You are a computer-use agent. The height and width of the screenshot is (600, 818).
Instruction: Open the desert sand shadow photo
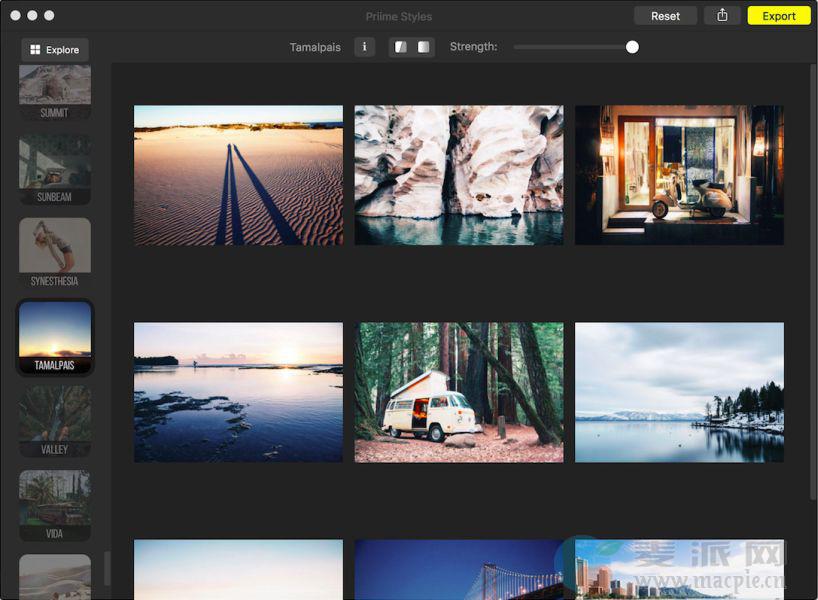(x=238, y=175)
